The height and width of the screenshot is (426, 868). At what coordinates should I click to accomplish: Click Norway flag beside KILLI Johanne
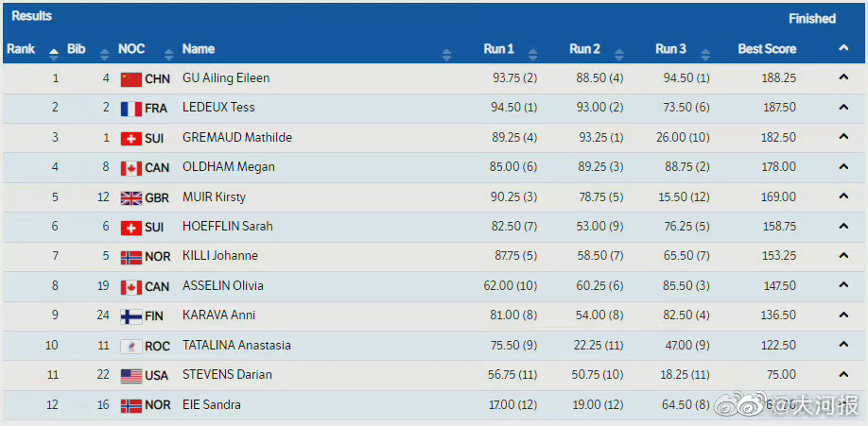coord(130,257)
